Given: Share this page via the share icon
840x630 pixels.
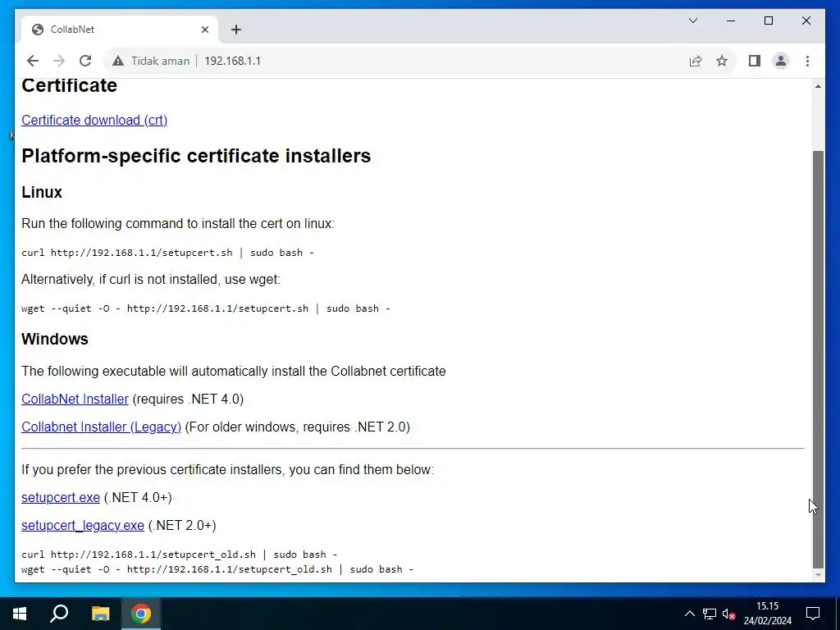Looking at the screenshot, I should click(x=696, y=61).
